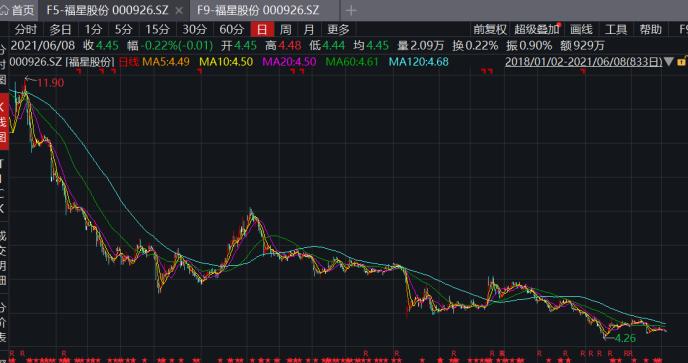The width and height of the screenshot is (688, 363).
Task: Click the 幅 -0.22%(-0.01) change value
Action: [170, 46]
